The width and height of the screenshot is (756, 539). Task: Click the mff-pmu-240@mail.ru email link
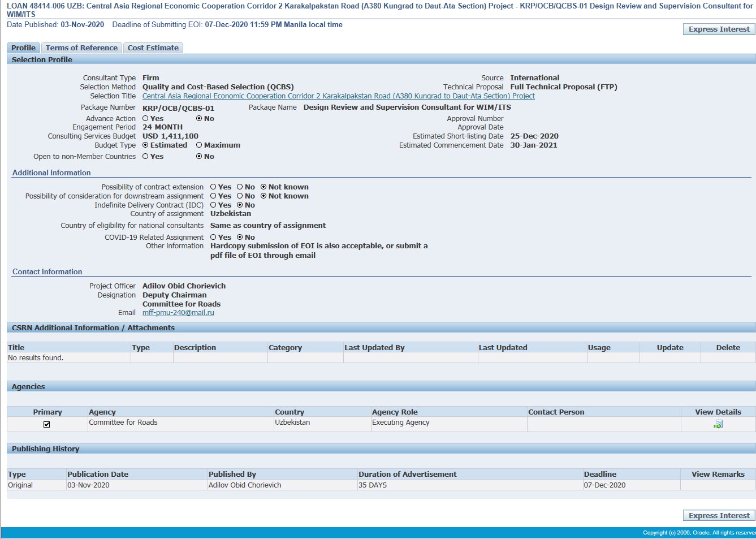pos(178,313)
